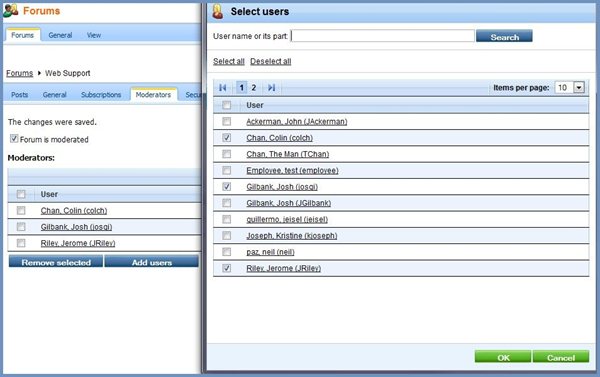The image size is (600, 377).
Task: Open Gilbank, Josh link in Moderators list
Action: click(77, 227)
